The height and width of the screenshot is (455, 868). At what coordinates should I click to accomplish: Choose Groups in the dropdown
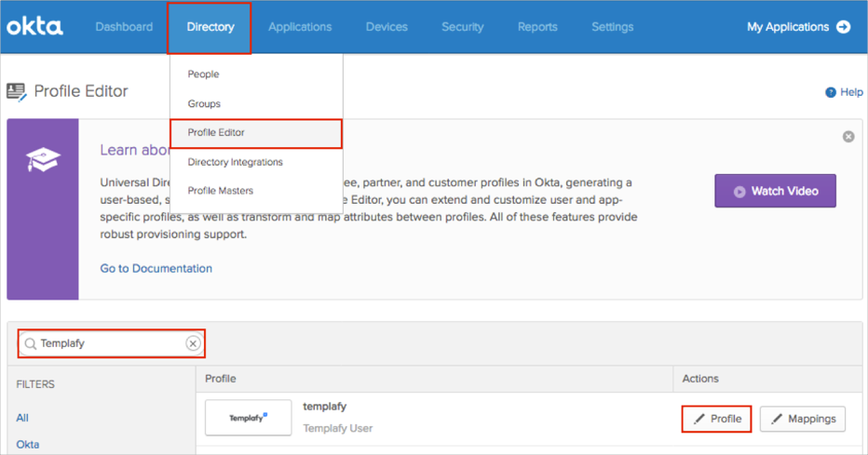(x=204, y=104)
